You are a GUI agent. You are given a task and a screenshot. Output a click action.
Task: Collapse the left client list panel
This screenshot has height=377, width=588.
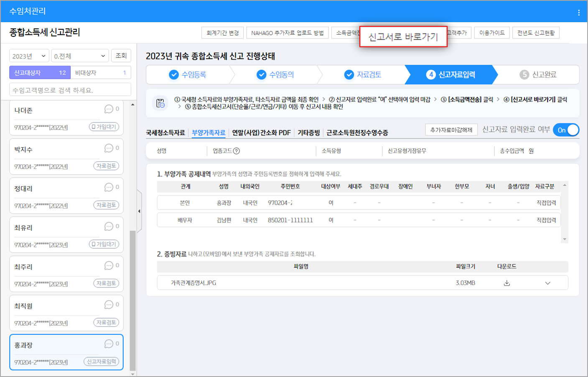(139, 211)
